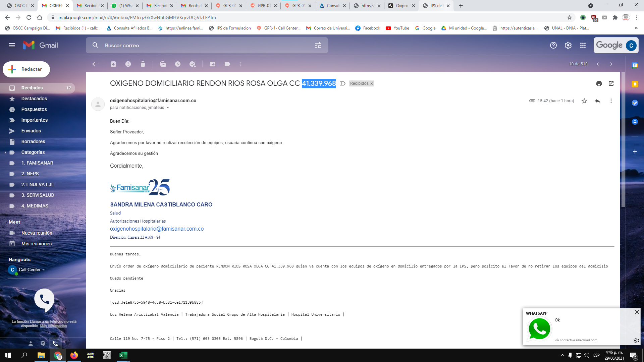Show search options filter icon
The image size is (644, 362).
coord(318,45)
